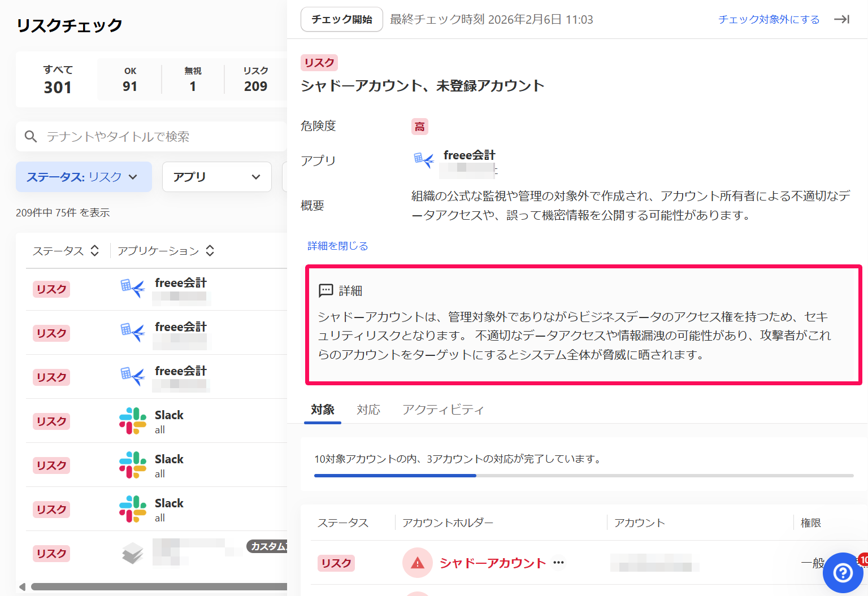Select the OK 91 filter tab
The width and height of the screenshot is (868, 596).
(130, 80)
